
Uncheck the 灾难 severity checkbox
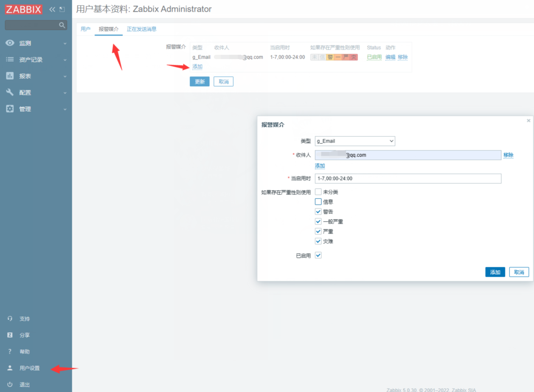tap(318, 241)
